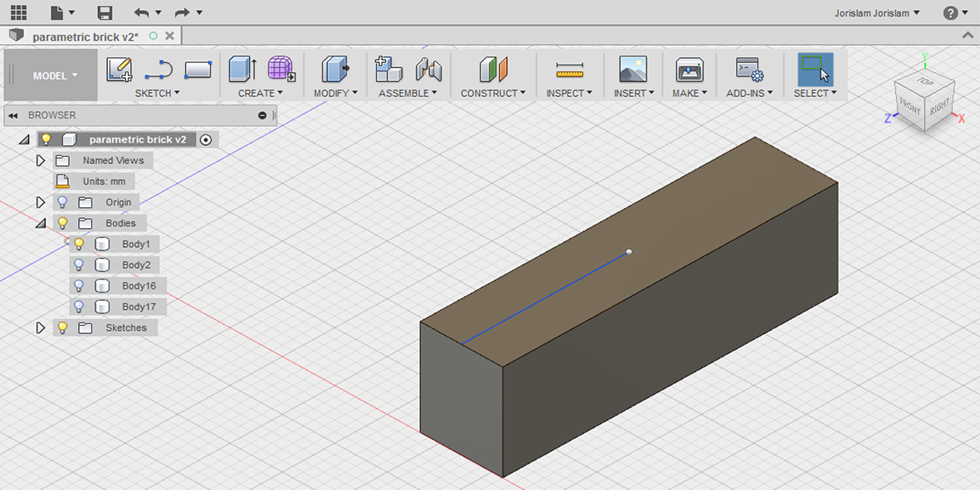Open the MODIFY menu
The width and height of the screenshot is (980, 490).
tap(335, 93)
